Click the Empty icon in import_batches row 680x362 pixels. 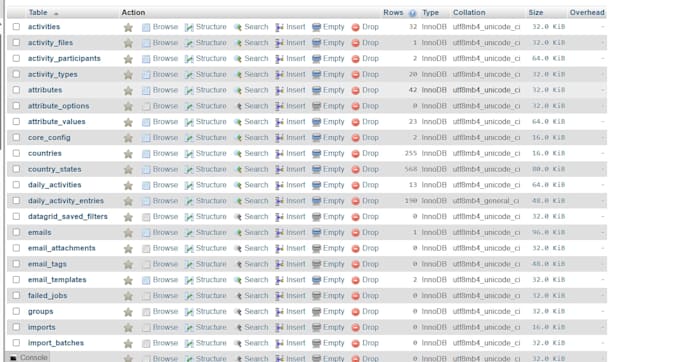click(317, 343)
